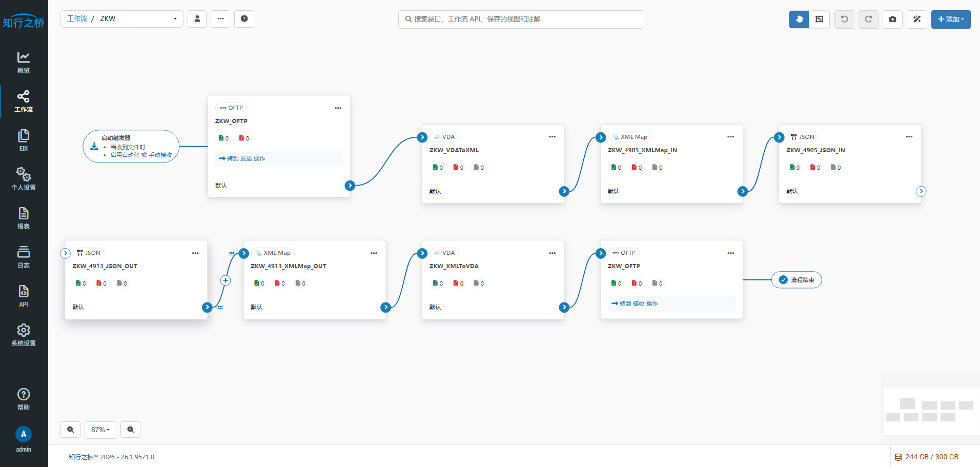Click the zoom in magnifier icon
This screenshot has height=467, width=980.
click(71, 430)
